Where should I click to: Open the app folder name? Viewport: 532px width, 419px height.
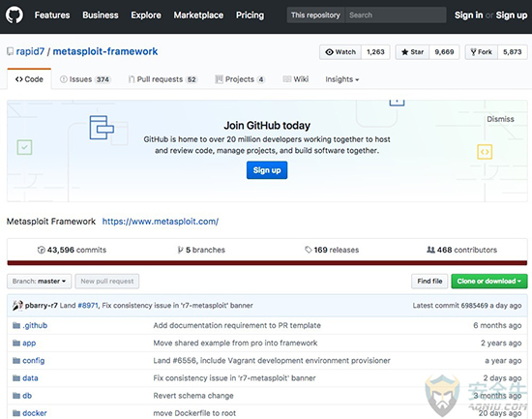[29, 343]
